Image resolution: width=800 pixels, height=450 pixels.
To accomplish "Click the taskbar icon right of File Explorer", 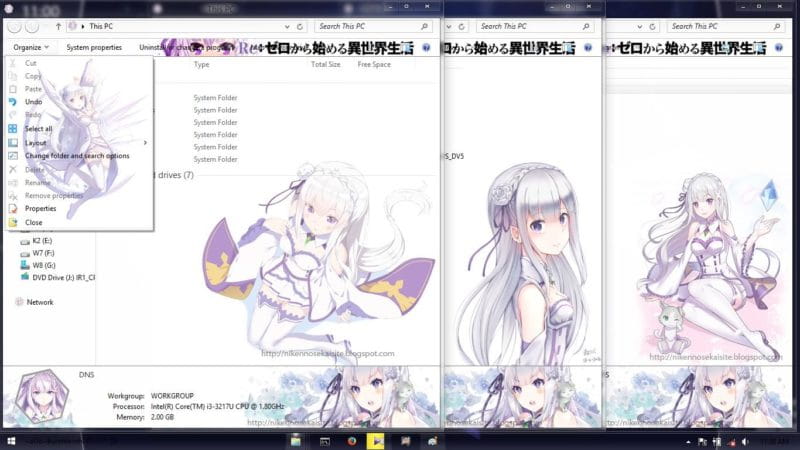I will point(324,441).
